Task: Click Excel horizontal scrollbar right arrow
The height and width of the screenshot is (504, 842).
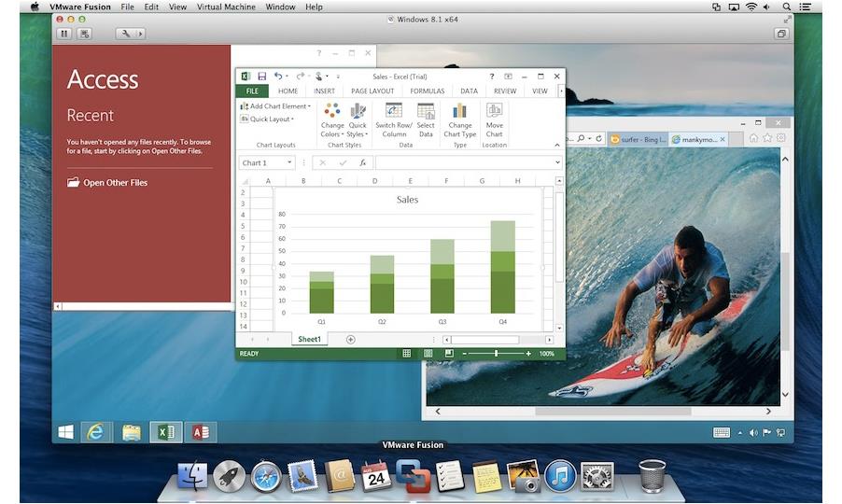Action: 549,339
